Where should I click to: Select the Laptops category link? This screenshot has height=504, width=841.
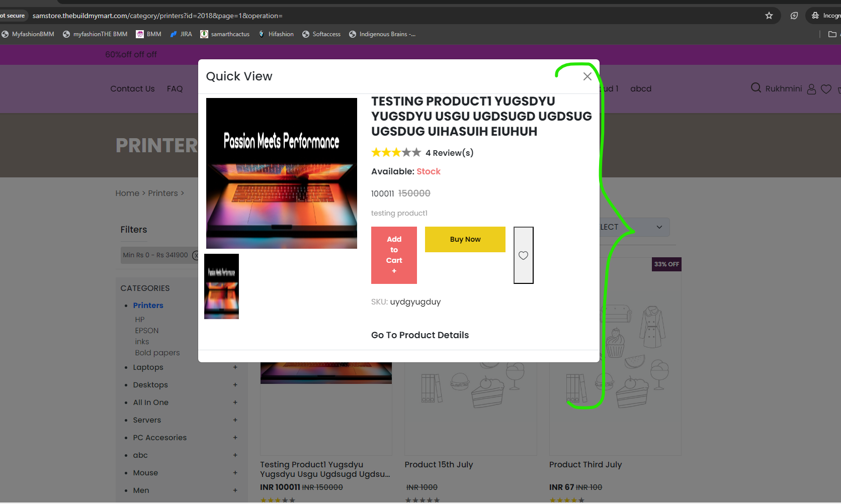148,367
